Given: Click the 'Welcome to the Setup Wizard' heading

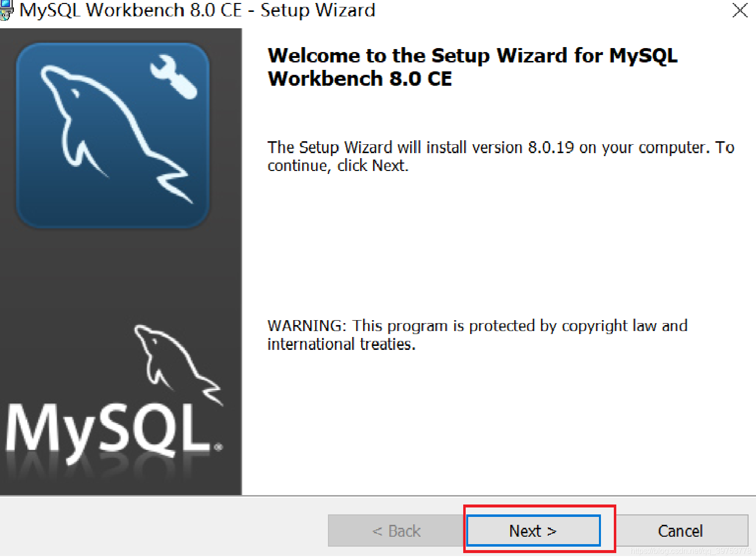Looking at the screenshot, I should [472, 67].
